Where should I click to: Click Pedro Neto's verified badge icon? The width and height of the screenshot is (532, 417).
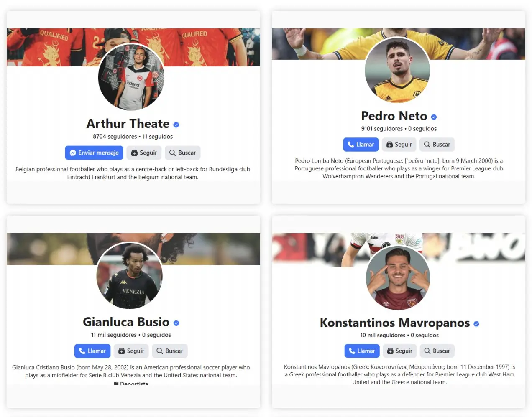[434, 117]
